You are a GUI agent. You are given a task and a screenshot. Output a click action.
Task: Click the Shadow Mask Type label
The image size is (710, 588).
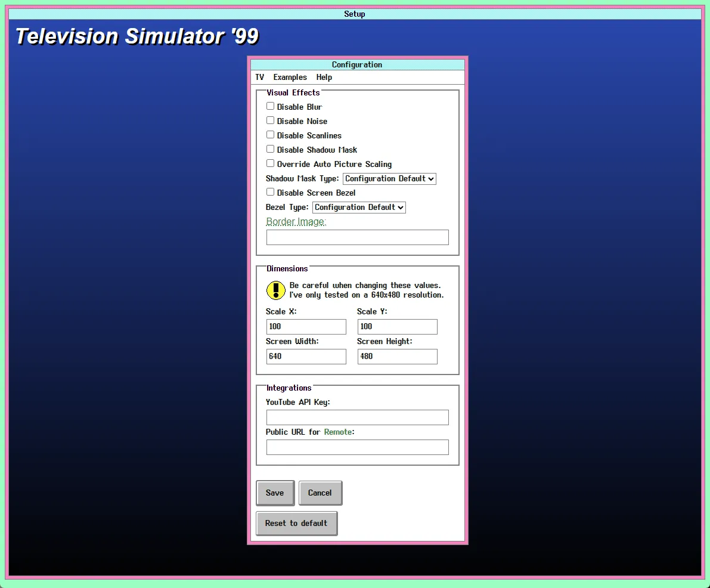pos(302,178)
